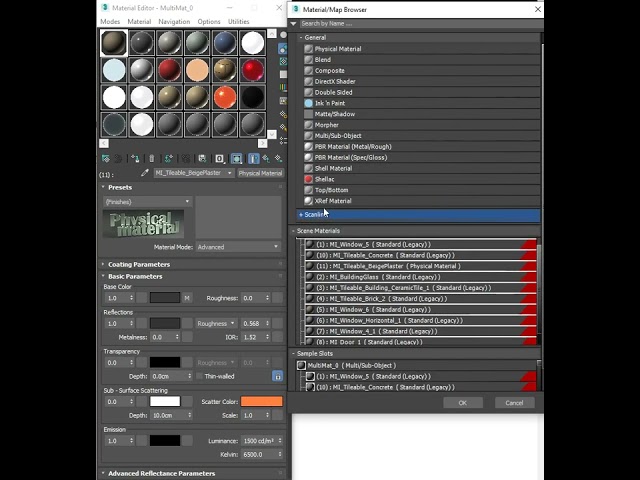Select MultiMat_0 in Sample Slots
This screenshot has width=640, height=480.
416,366
